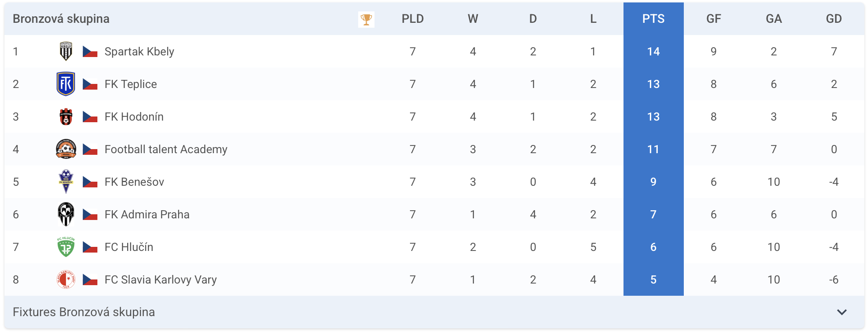This screenshot has height=332, width=868.
Task: Click the Bronzová skupina group title
Action: coord(61,19)
